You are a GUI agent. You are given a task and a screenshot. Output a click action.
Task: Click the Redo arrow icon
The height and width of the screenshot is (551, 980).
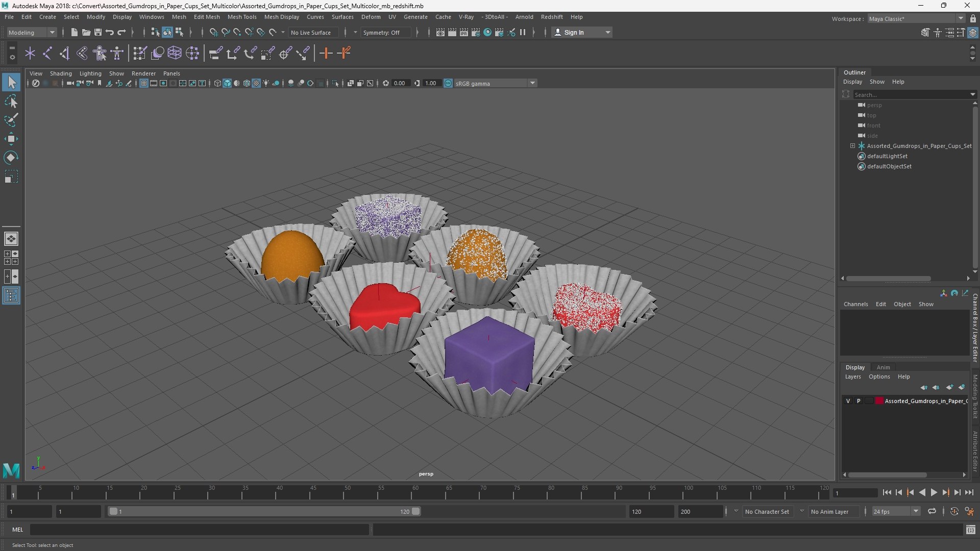121,32
